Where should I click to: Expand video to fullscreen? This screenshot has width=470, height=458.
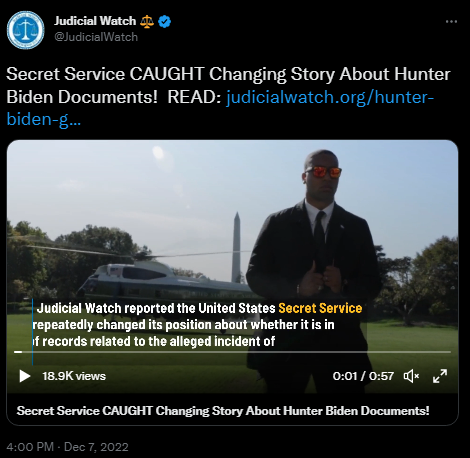[440, 376]
